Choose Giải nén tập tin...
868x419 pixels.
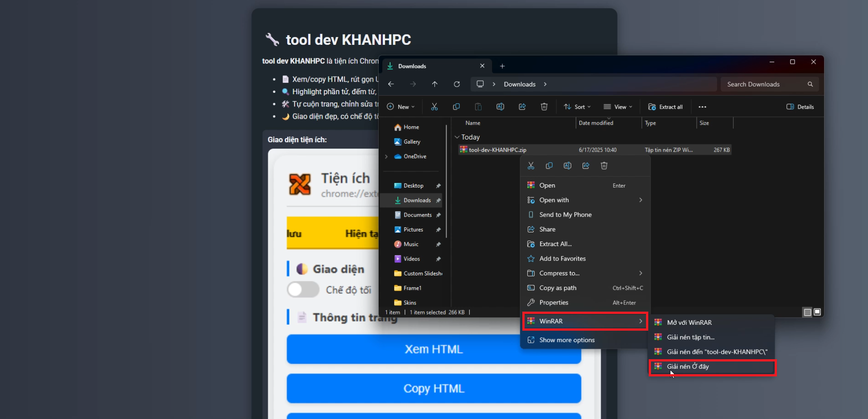click(x=712, y=337)
